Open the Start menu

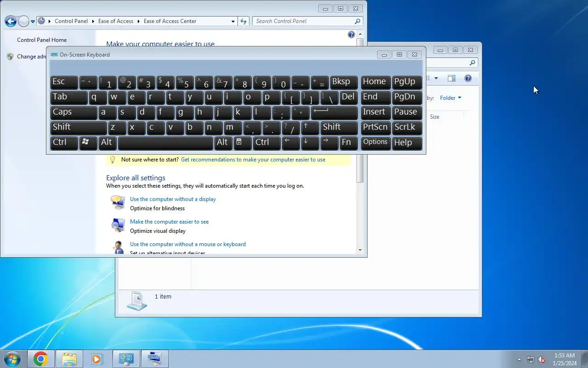12,359
